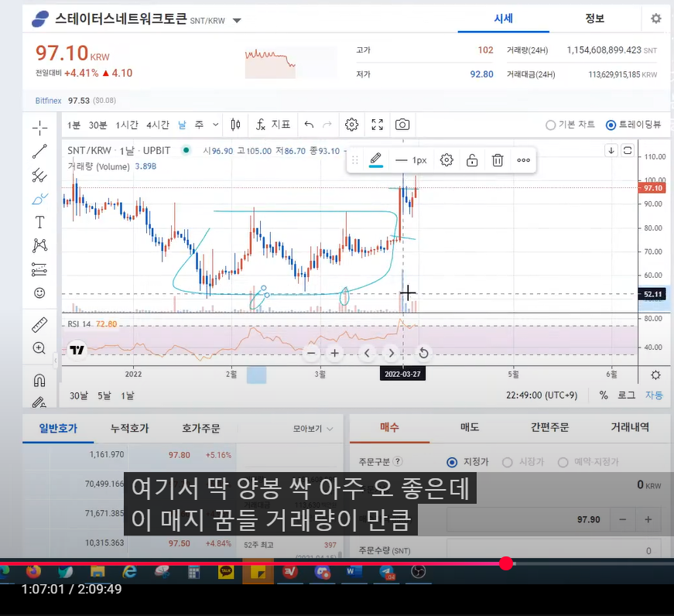Open chart settings gear in toolbar

click(351, 125)
